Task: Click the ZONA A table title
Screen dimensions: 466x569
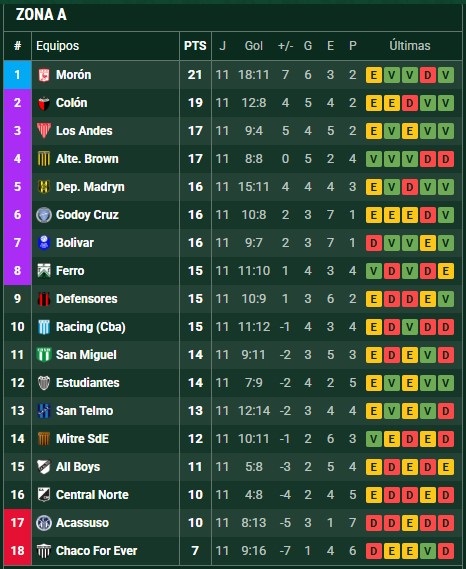Action: tap(41, 15)
